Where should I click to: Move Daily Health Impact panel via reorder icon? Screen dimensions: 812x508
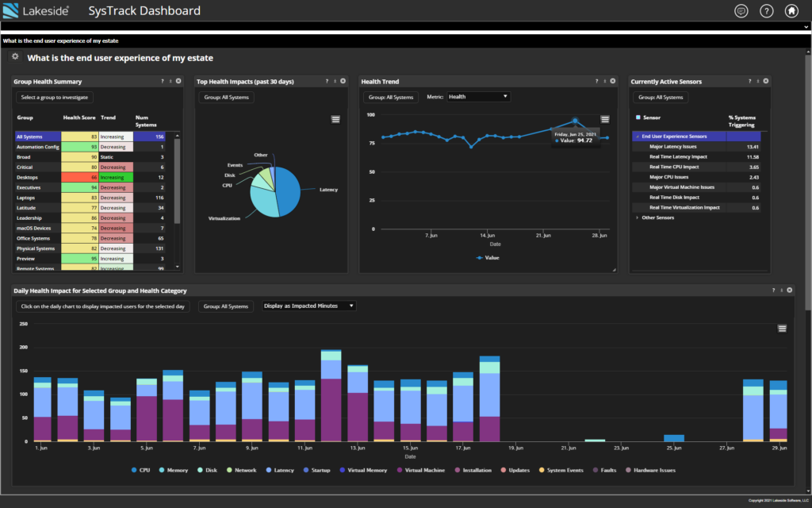click(x=781, y=291)
